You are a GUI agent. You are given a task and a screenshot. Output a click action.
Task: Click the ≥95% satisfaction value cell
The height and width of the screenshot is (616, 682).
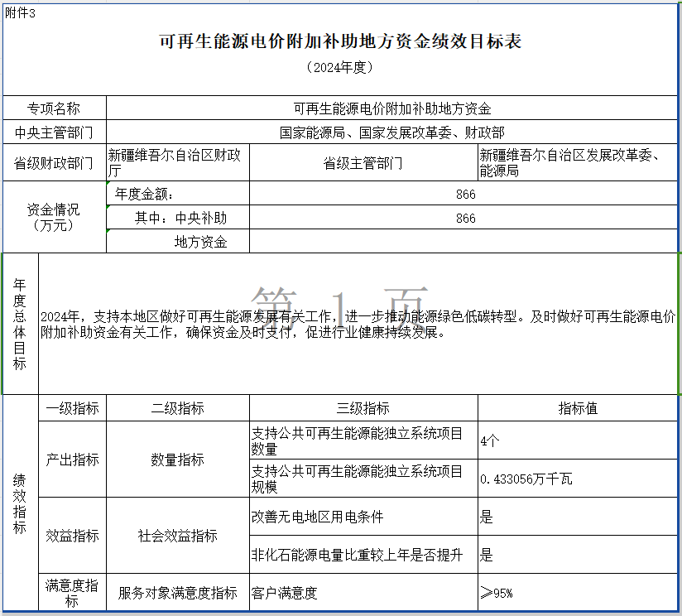[x=577, y=593]
